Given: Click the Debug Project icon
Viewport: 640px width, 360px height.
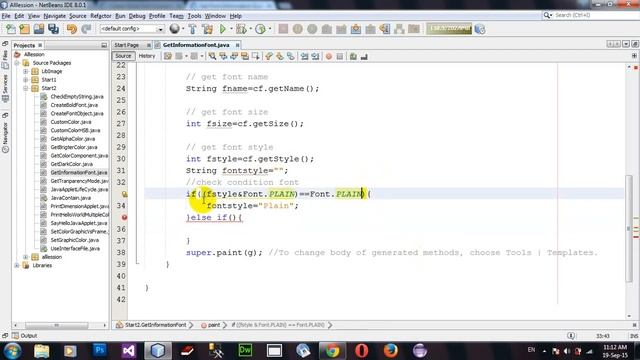Looking at the screenshot, I should [241, 29].
